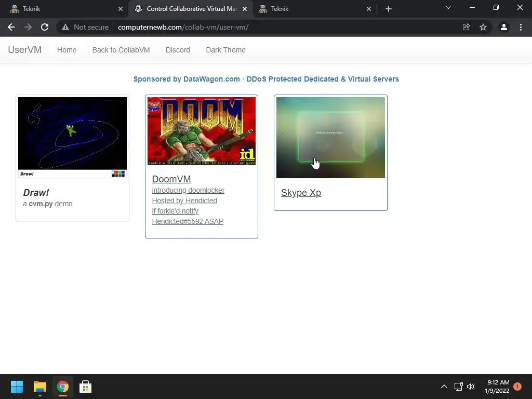The width and height of the screenshot is (532, 399).
Task: Open the DataWagon.com sponsor link
Action: click(x=266, y=79)
